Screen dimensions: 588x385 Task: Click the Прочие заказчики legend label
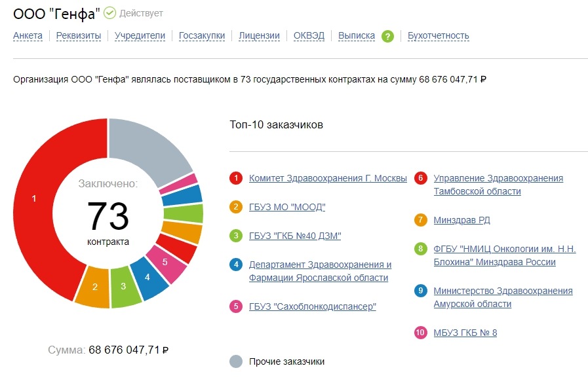tap(287, 362)
